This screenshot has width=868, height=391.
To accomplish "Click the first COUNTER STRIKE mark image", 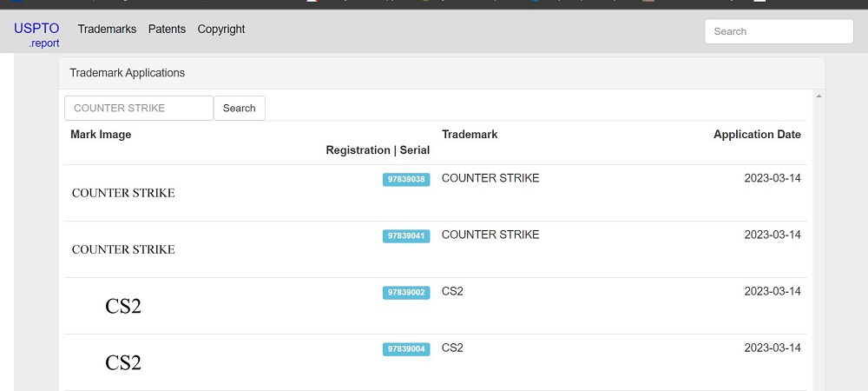I will (123, 193).
